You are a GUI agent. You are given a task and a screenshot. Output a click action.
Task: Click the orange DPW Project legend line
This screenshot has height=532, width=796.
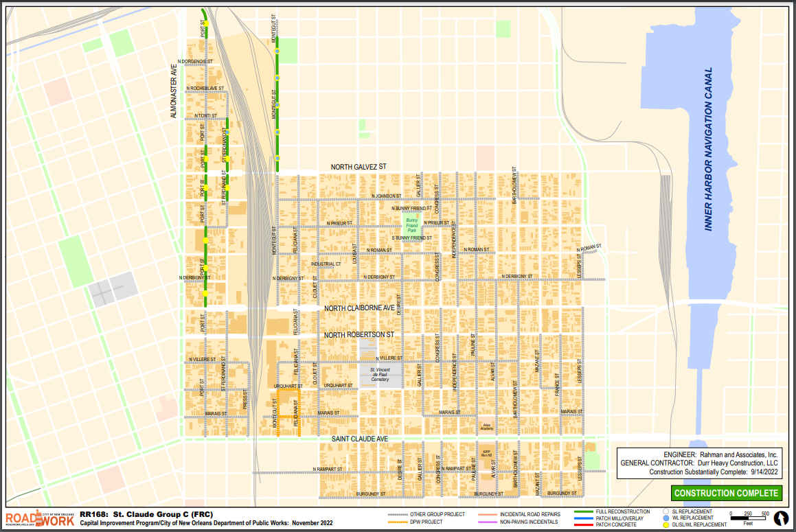[x=398, y=522]
